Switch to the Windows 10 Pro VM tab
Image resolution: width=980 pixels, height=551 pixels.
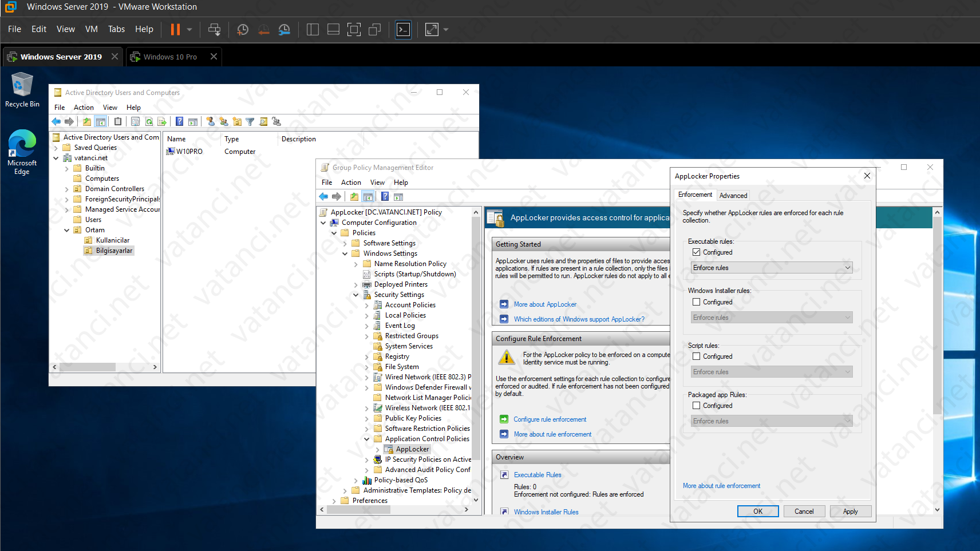point(169,56)
